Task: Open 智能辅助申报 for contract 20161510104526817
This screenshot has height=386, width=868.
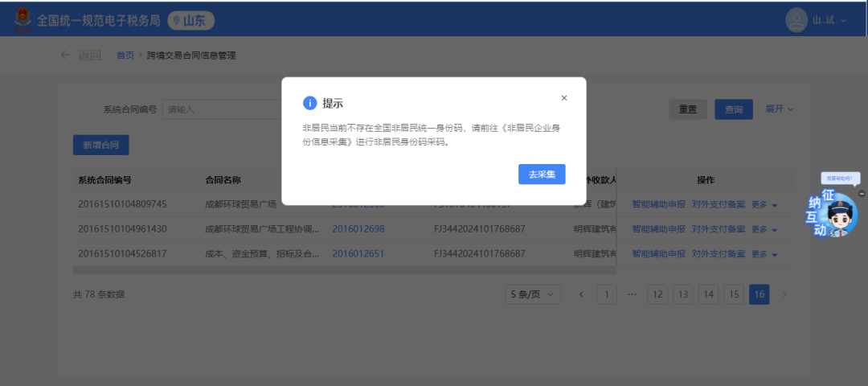Action: pos(659,254)
